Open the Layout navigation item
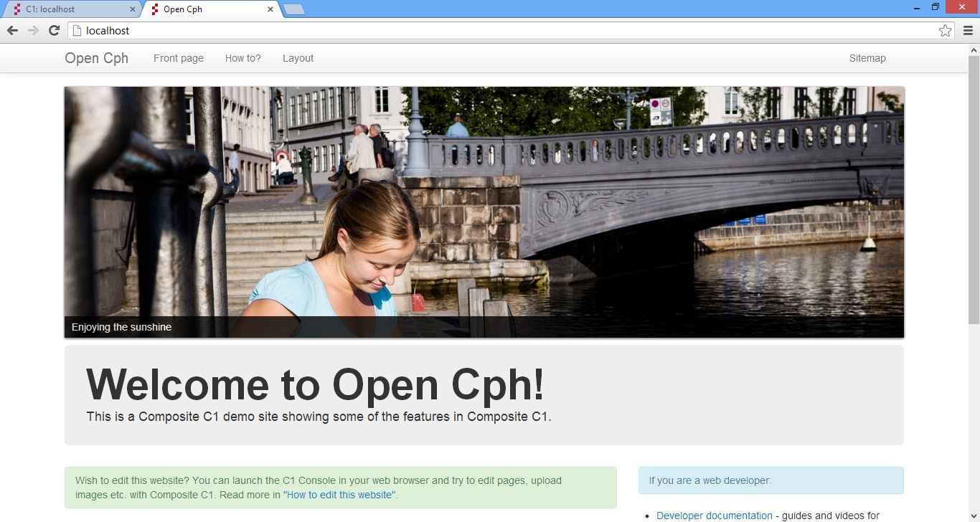The image size is (980, 522). coord(298,58)
